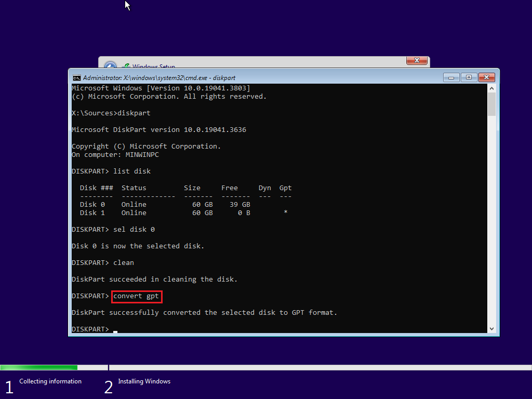Click the 'list disk' command text
Screen dimensions: 532x399
(x=132, y=171)
